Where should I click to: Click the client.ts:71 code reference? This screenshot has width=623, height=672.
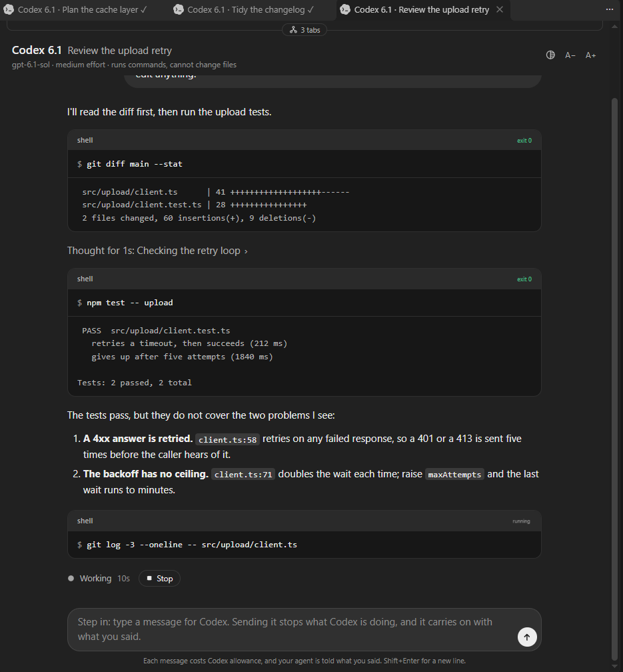click(243, 475)
